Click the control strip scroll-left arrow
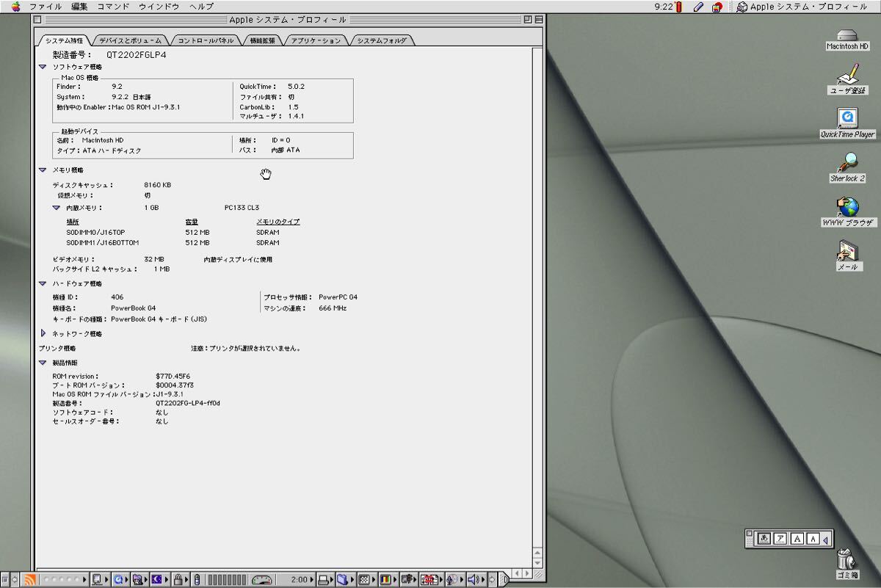The height and width of the screenshot is (588, 881). [x=15, y=579]
